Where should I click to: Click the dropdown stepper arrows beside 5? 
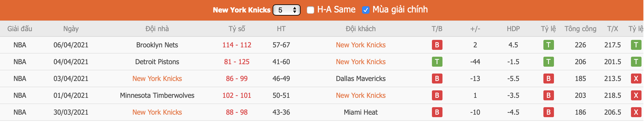[295, 10]
